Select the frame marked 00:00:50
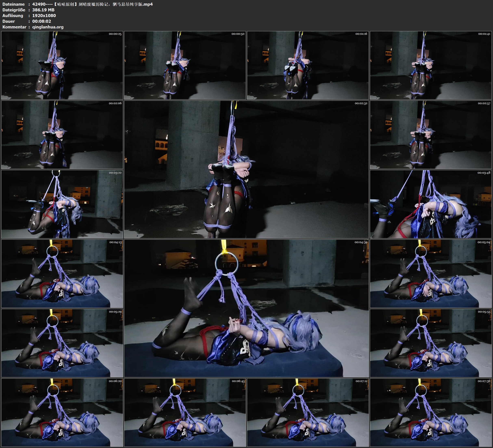This screenshot has width=493, height=448. click(x=185, y=65)
